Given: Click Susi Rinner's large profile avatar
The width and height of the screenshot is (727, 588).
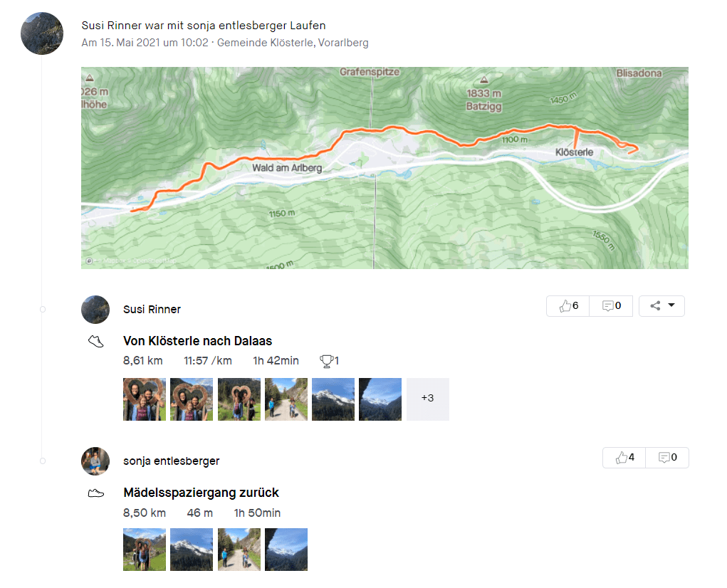Looking at the screenshot, I should [x=42, y=33].
